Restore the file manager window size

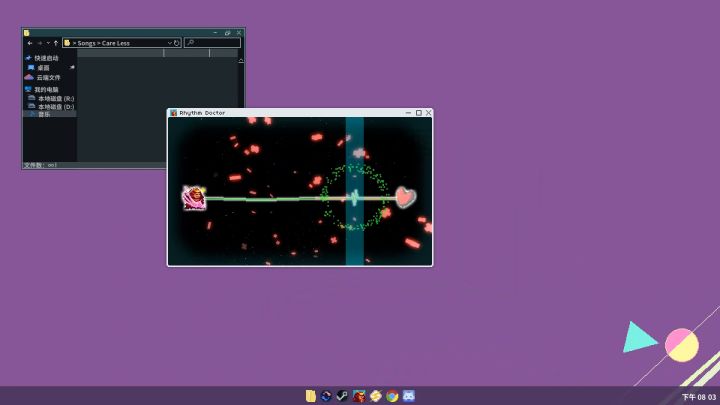click(x=227, y=33)
